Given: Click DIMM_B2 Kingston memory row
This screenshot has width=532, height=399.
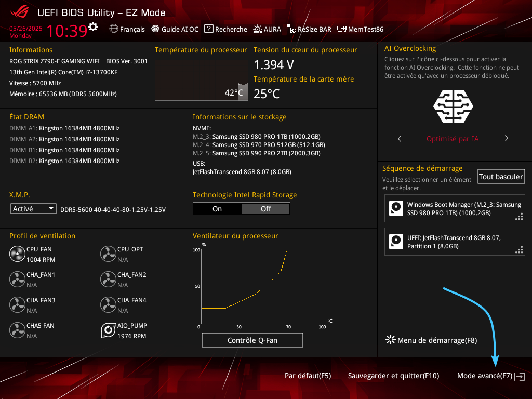Looking at the screenshot, I should [64, 161].
